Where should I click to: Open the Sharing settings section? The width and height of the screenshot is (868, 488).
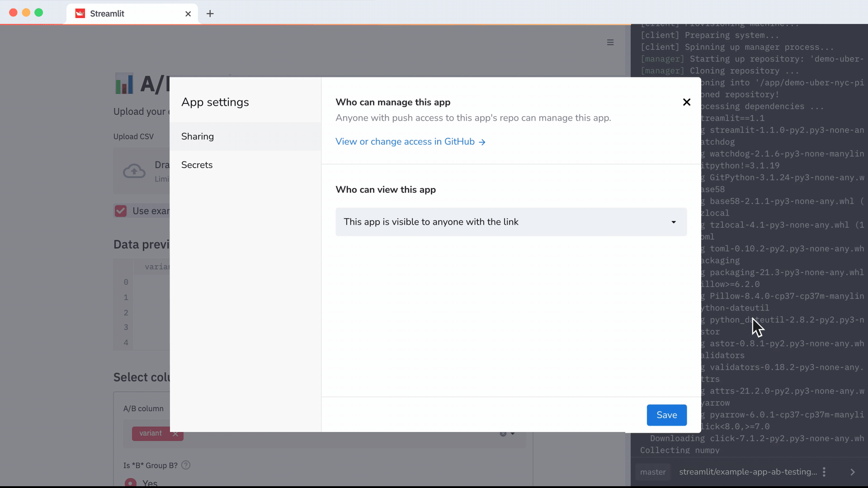tap(198, 136)
